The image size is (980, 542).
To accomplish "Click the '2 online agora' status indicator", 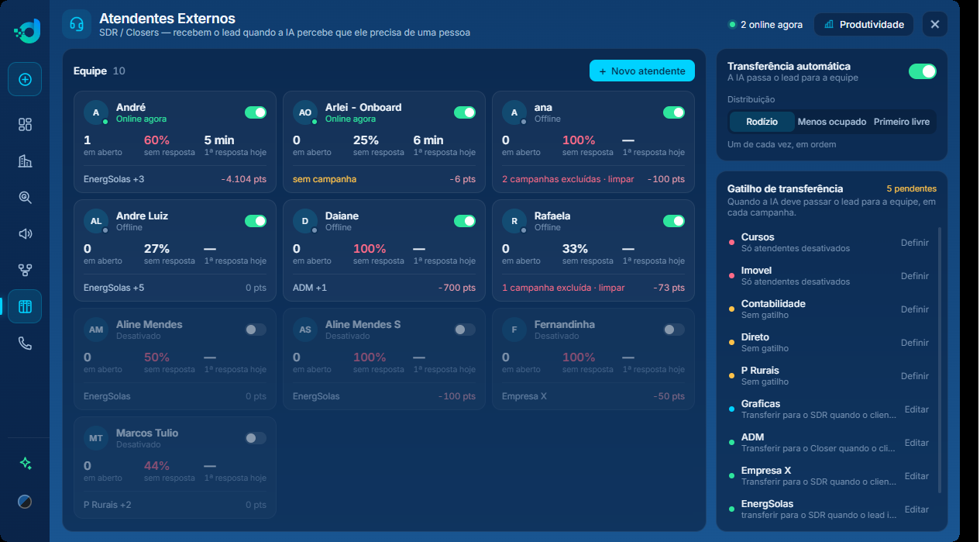I will pos(765,25).
